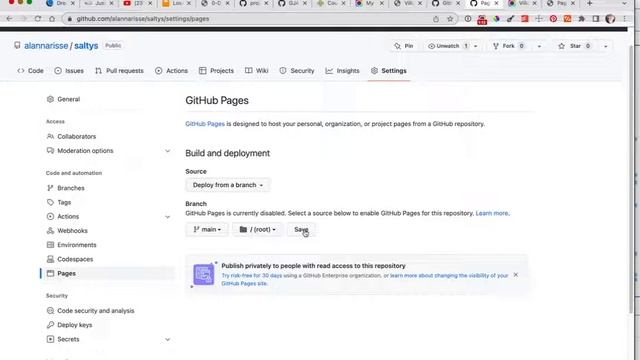The image size is (640, 360).
Task: Open the Code tab
Action: tap(30, 71)
